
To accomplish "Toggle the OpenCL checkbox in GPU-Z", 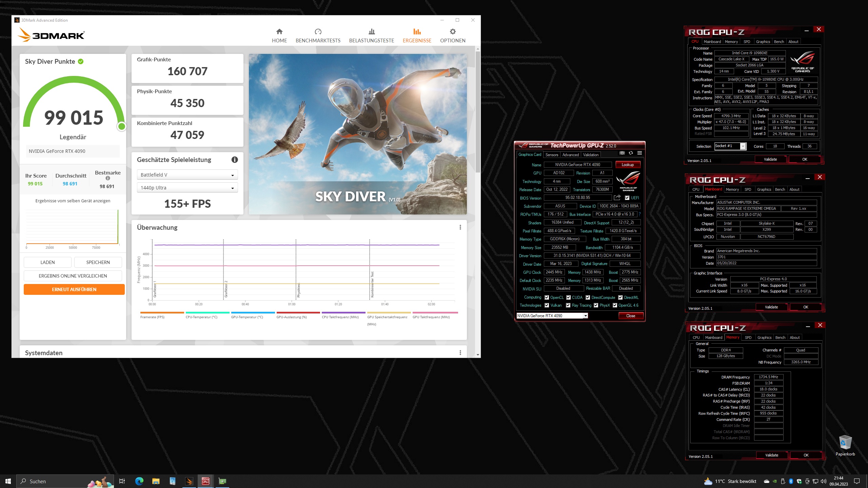I will coord(547,298).
